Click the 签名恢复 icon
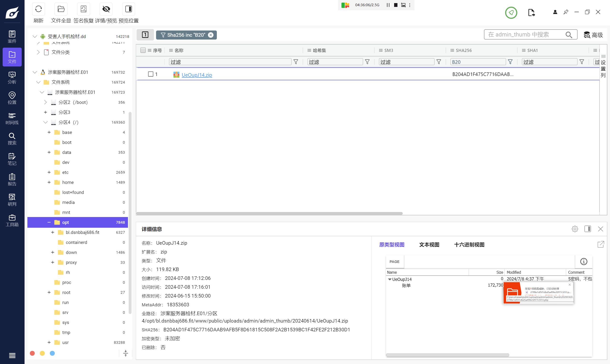The width and height of the screenshot is (610, 364). pyautogui.click(x=84, y=9)
